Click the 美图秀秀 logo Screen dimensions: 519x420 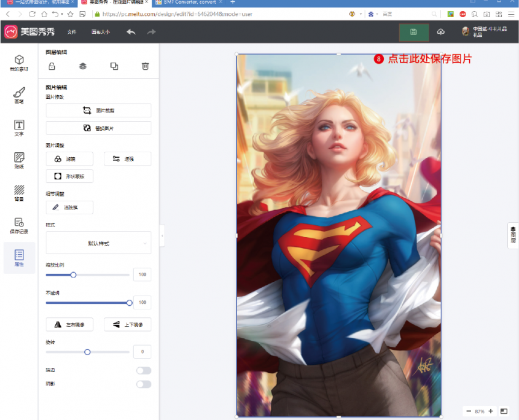29,32
